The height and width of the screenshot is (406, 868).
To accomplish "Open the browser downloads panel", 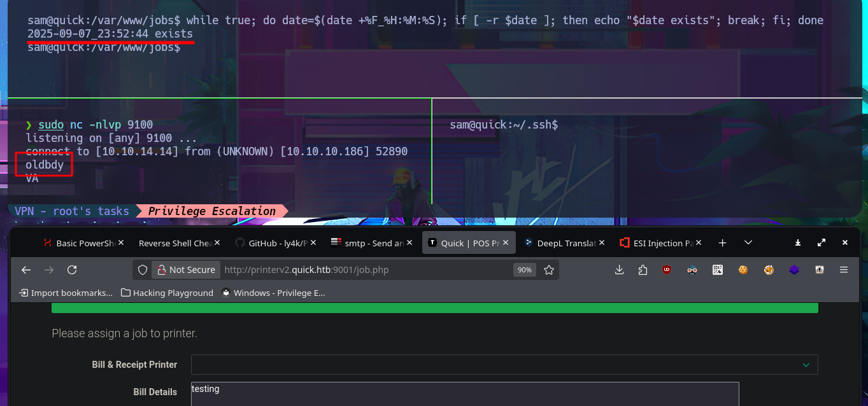I will pos(619,270).
